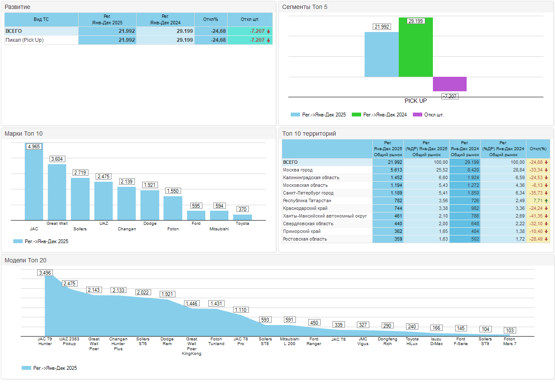This screenshot has height=392, width=555.
Task: Toggle the Рег.->Янв-Дек 2025 legend in Модели Топ 20
Action: pyautogui.click(x=50, y=368)
